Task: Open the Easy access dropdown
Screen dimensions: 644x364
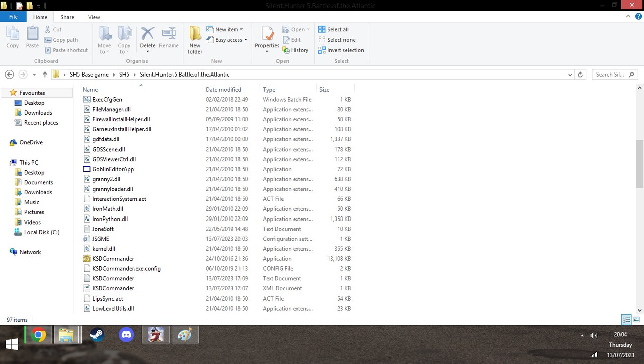Action: pyautogui.click(x=227, y=40)
